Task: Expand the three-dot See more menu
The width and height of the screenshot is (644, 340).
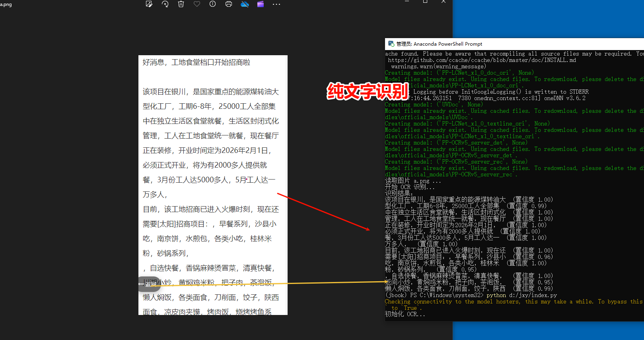Action: pos(276,4)
